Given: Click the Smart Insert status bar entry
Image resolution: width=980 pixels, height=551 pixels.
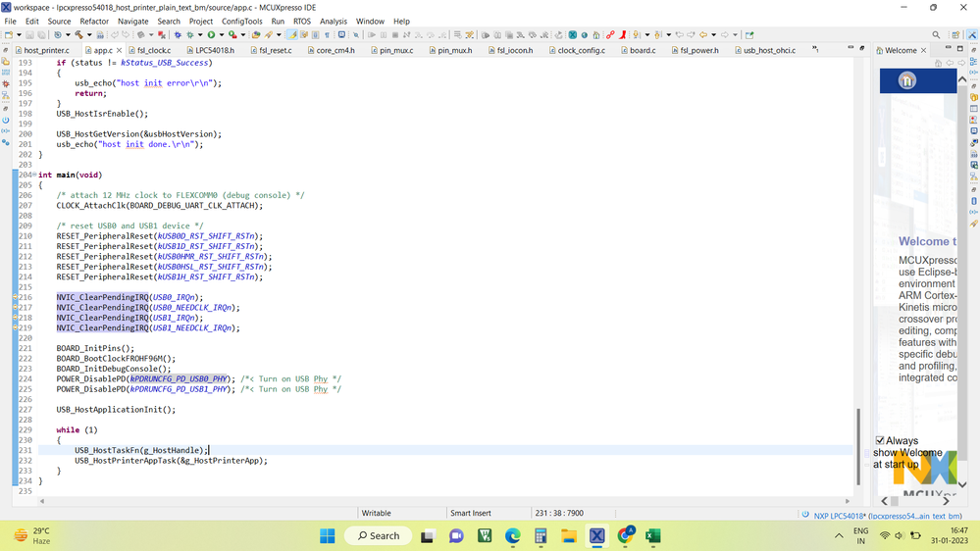Looking at the screenshot, I should click(x=471, y=513).
